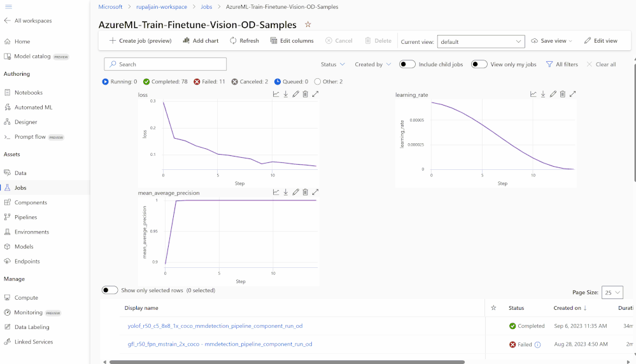The height and width of the screenshot is (364, 636).
Task: Click the Edit view button
Action: click(x=601, y=41)
